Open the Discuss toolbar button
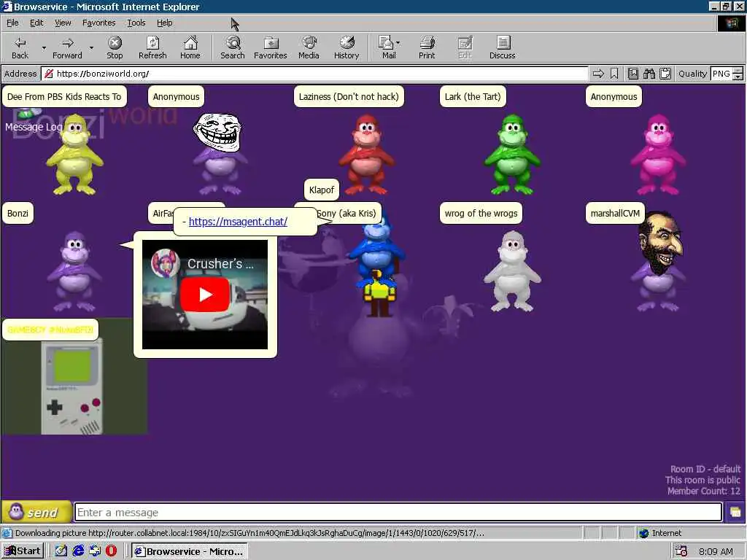Viewport: 747px width, 560px height. point(502,47)
